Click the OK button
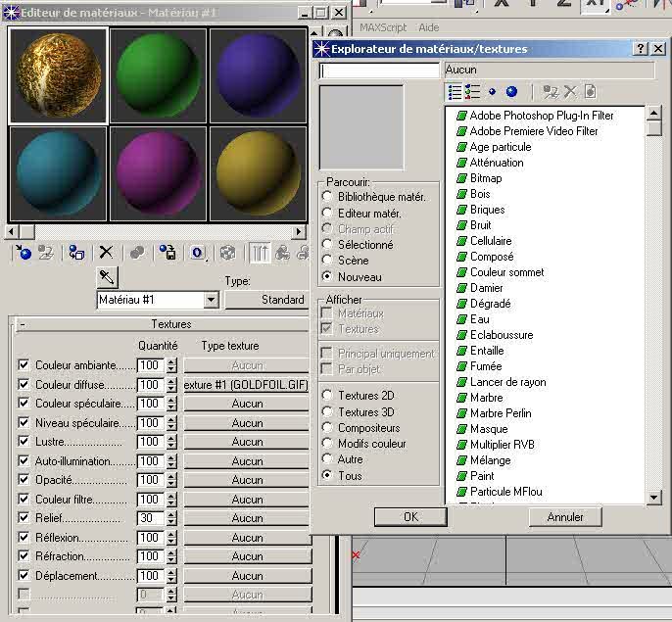 [410, 516]
